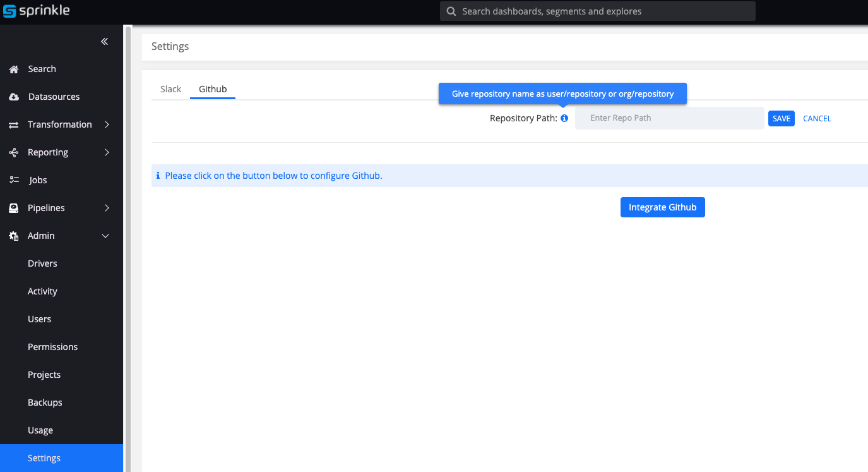Go to Activity under Admin
The width and height of the screenshot is (868, 472).
point(42,291)
